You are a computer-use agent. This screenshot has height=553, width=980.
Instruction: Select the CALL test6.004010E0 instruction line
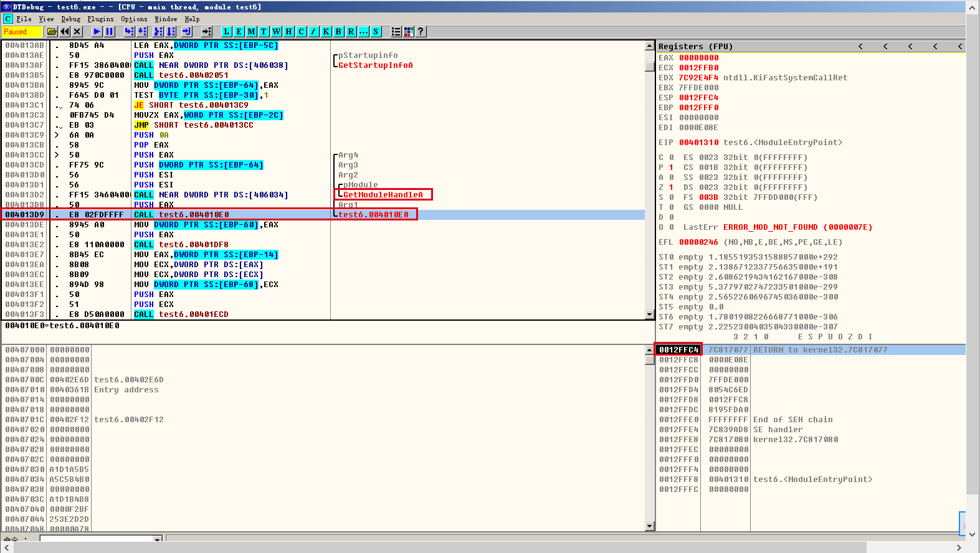click(194, 215)
